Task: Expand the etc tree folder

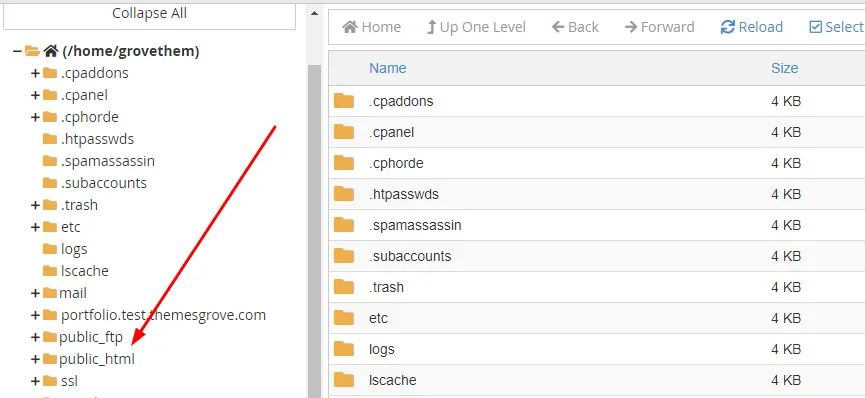Action: 35,227
